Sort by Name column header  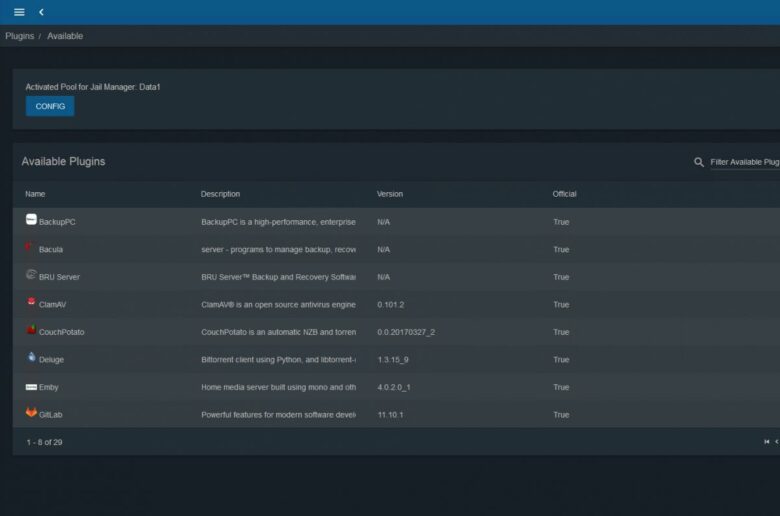35,194
